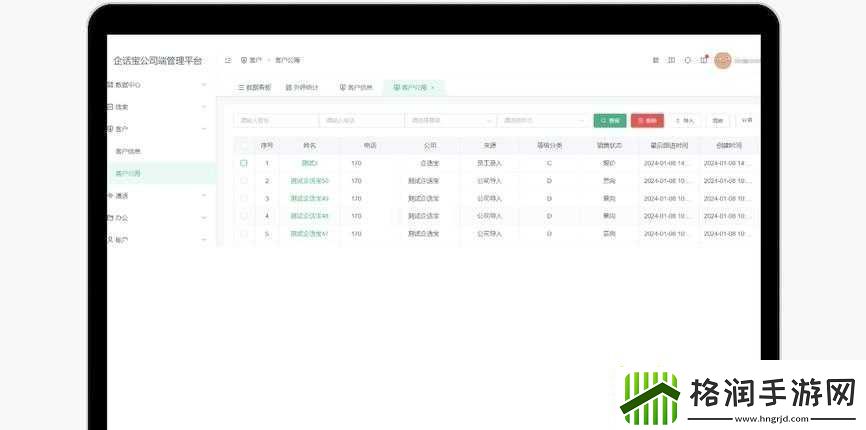Image resolution: width=866 pixels, height=430 pixels.
Task: Expand the 账户 sidebar menu
Action: [160, 240]
